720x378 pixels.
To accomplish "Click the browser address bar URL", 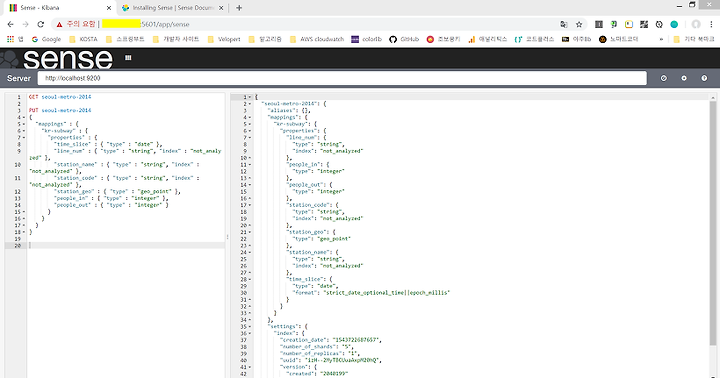I will click(165, 24).
